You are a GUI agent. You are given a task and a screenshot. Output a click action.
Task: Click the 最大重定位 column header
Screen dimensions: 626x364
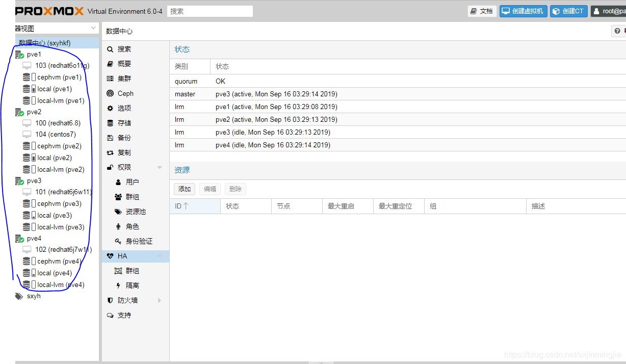399,206
